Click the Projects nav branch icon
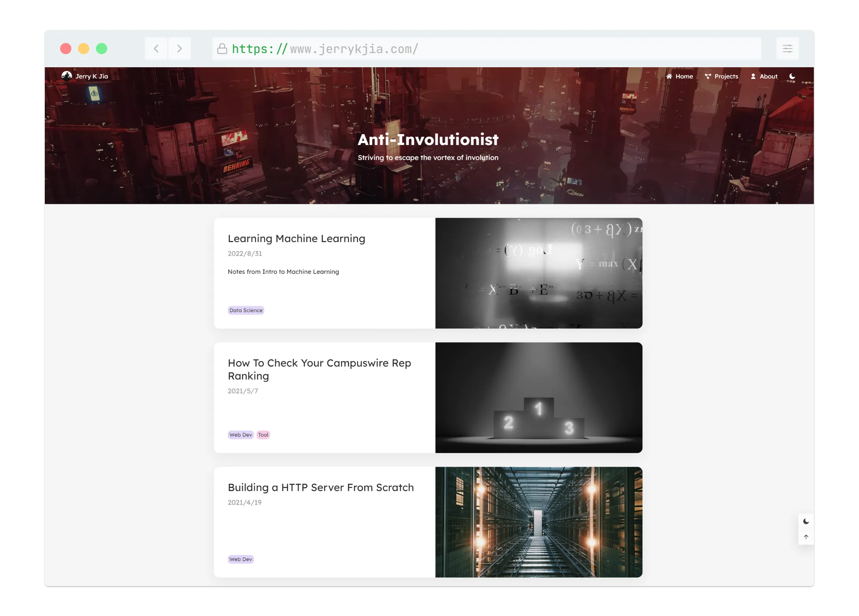Screen dimensions: 859x616 click(x=707, y=76)
